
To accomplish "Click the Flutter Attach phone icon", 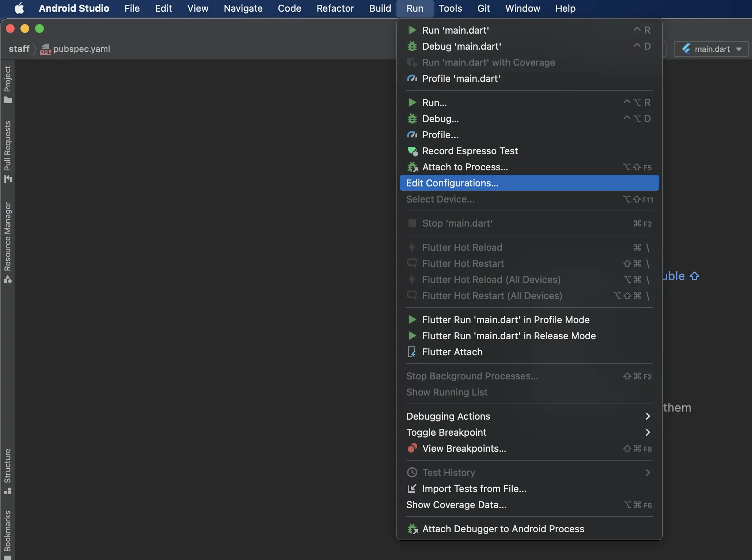I will pos(412,352).
